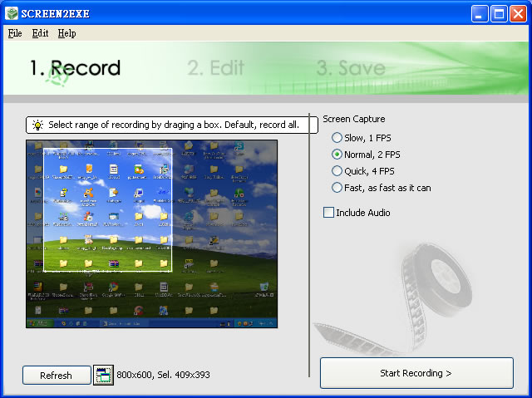Viewport: 532px width, 398px height.
Task: Click the lightbulb hint icon
Action: 37,125
